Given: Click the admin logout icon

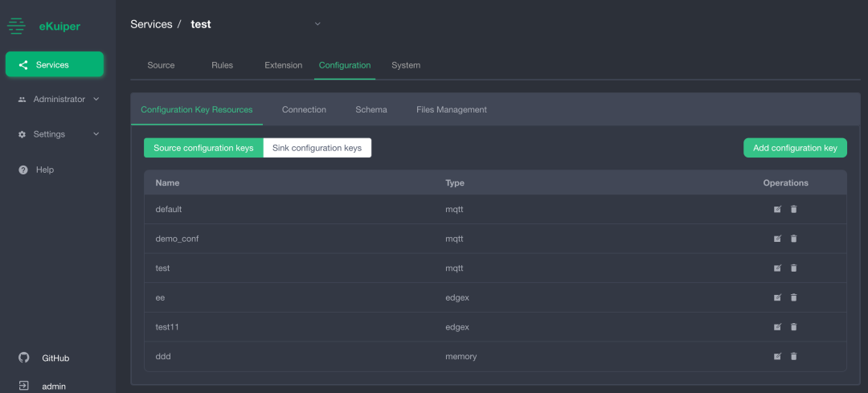Looking at the screenshot, I should pyautogui.click(x=24, y=386).
